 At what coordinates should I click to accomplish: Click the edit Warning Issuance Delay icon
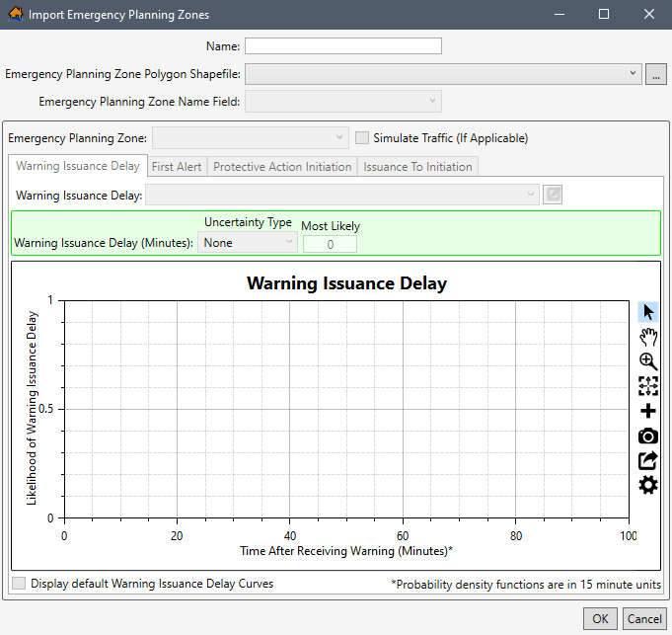[553, 195]
